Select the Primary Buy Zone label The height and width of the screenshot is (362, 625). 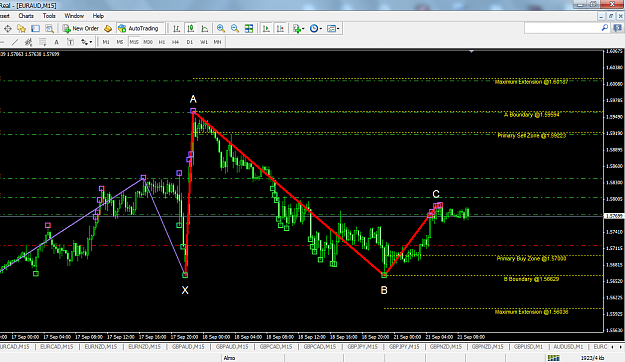[x=531, y=259]
